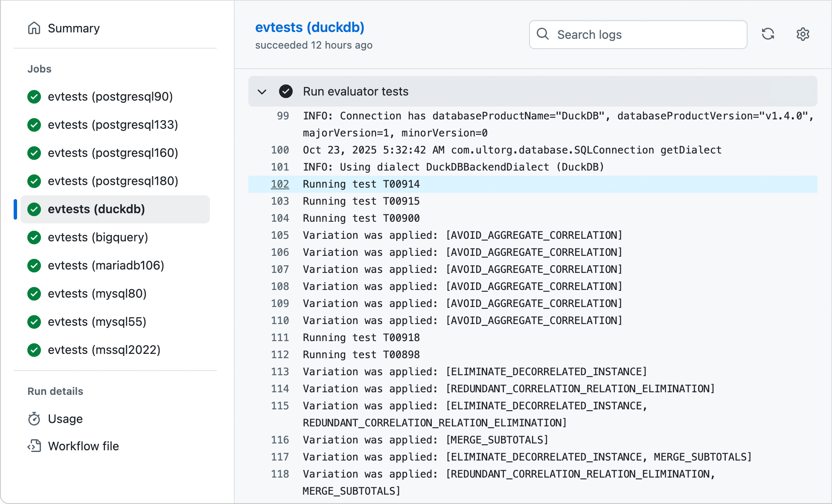Select the evtests (postgresql90) job
Screen dimensions: 832x504
click(111, 97)
